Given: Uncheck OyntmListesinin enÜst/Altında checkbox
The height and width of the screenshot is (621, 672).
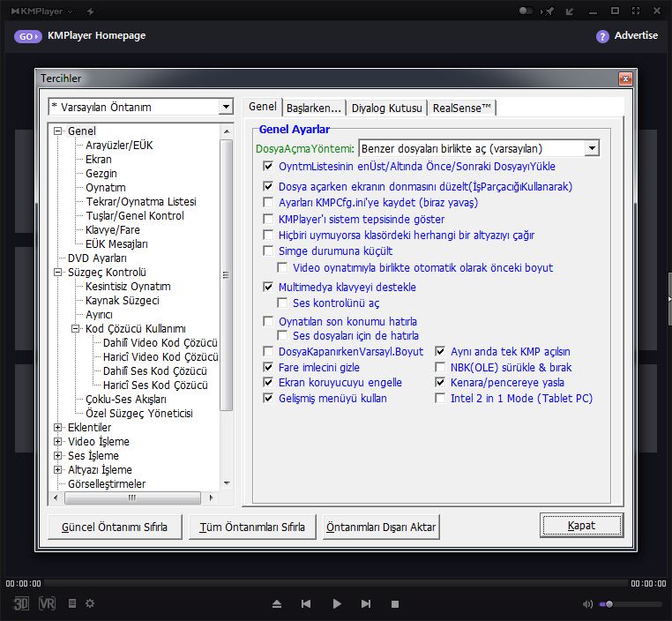Looking at the screenshot, I should pyautogui.click(x=268, y=166).
